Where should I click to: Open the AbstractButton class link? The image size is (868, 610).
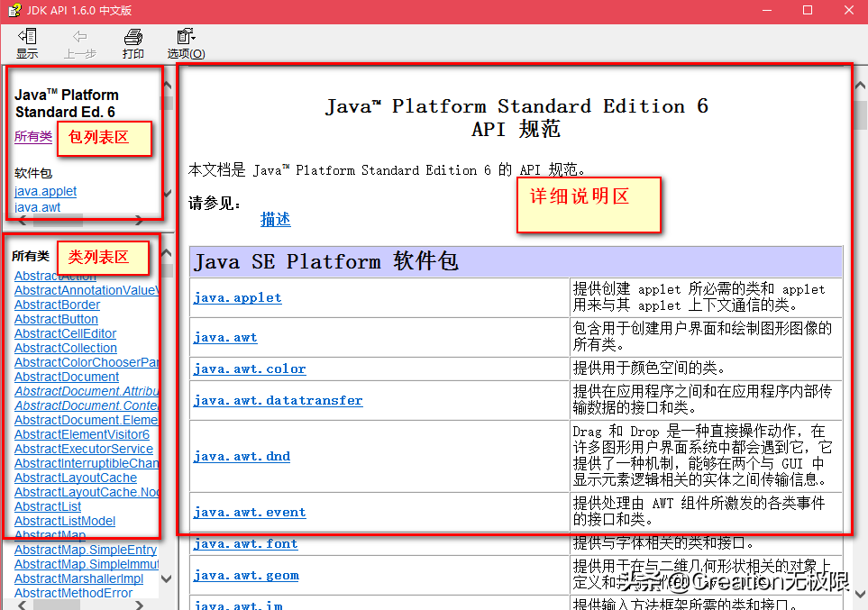tap(56, 319)
